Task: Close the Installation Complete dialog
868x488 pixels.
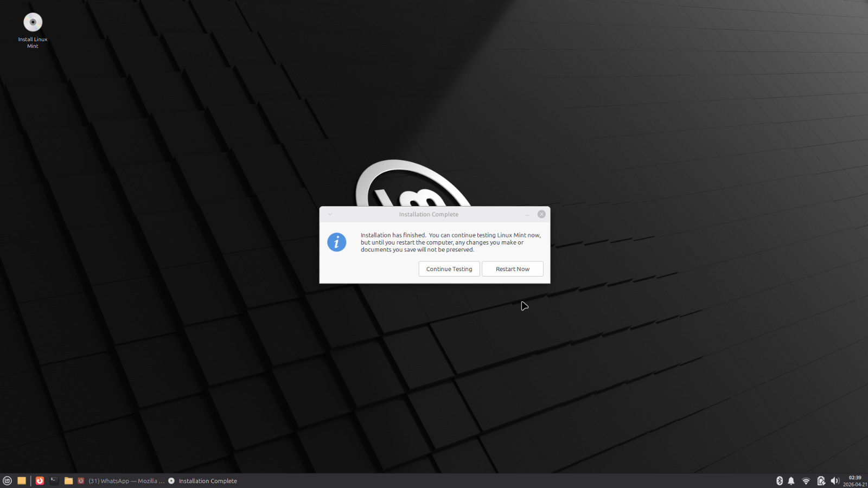Action: tap(541, 214)
